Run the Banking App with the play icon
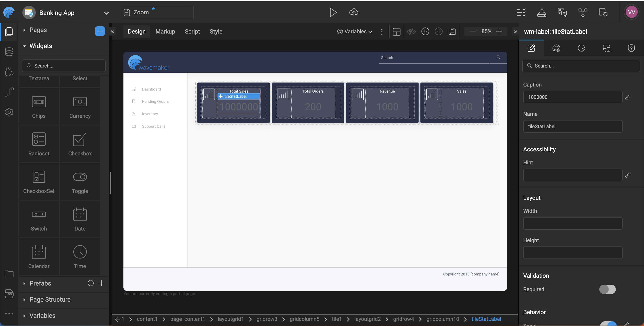The image size is (644, 326). coord(333,12)
